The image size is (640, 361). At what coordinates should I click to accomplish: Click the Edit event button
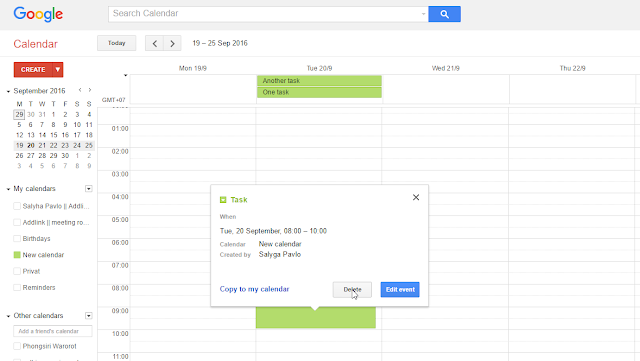(x=400, y=290)
